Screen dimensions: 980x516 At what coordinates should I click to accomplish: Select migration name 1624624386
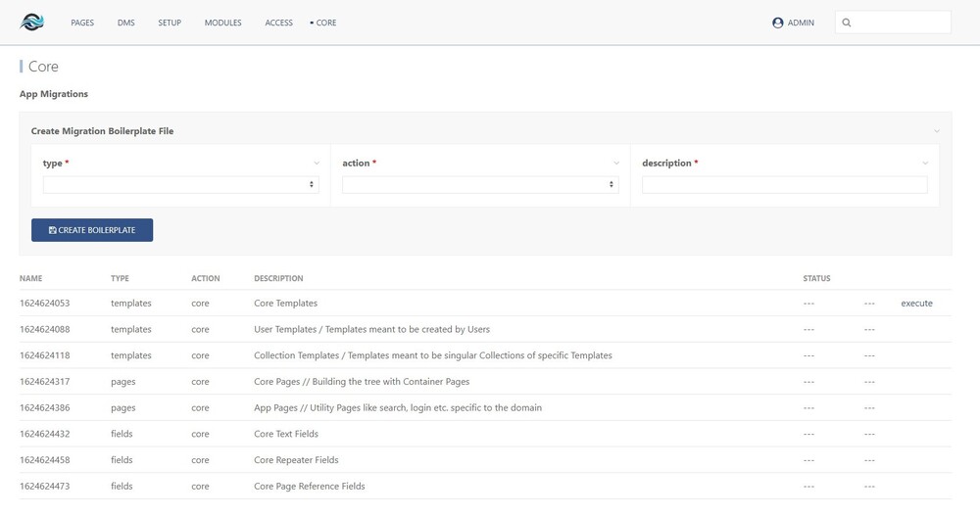[x=44, y=408]
